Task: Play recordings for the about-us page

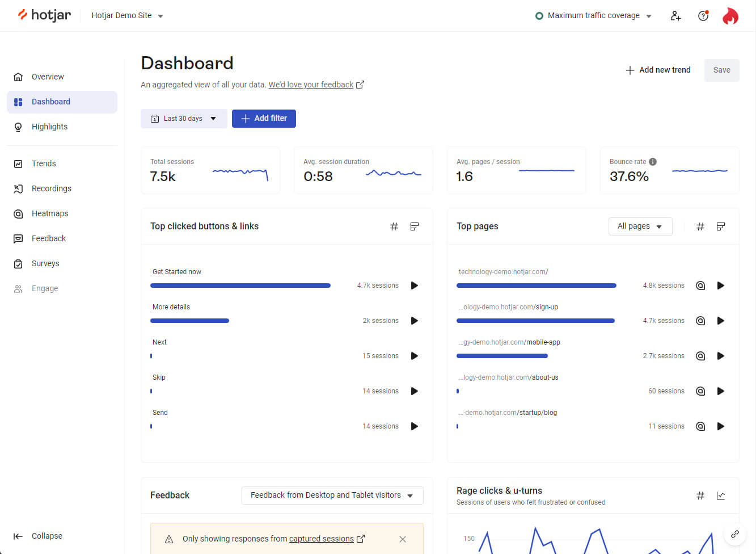Action: [721, 391]
